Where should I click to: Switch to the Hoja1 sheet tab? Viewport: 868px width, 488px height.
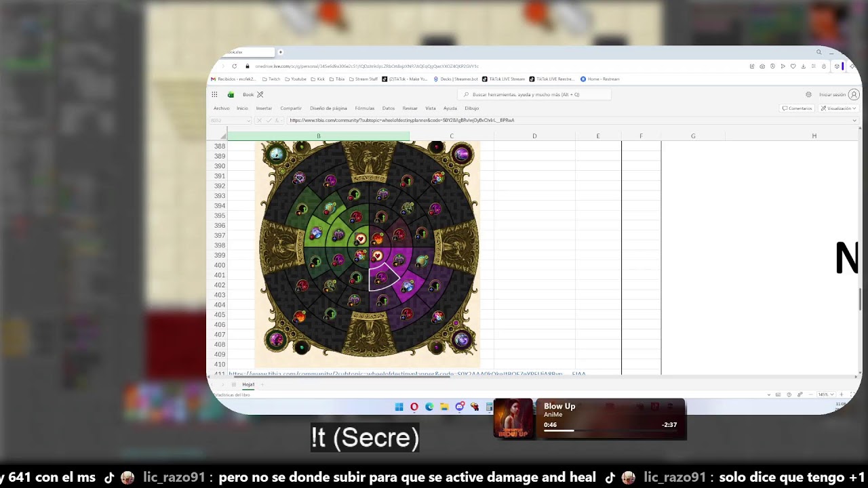pyautogui.click(x=248, y=384)
